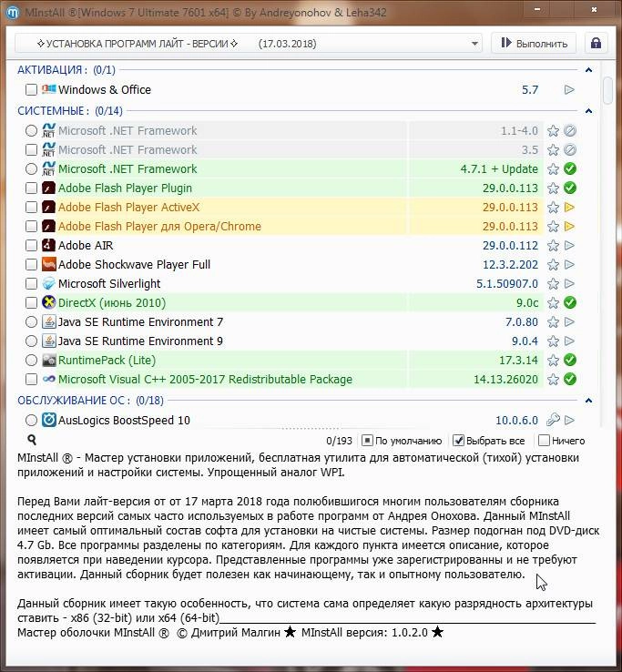Select .NET Framework 4.7.1 radio button
Screen dimensions: 622x672
click(x=31, y=168)
